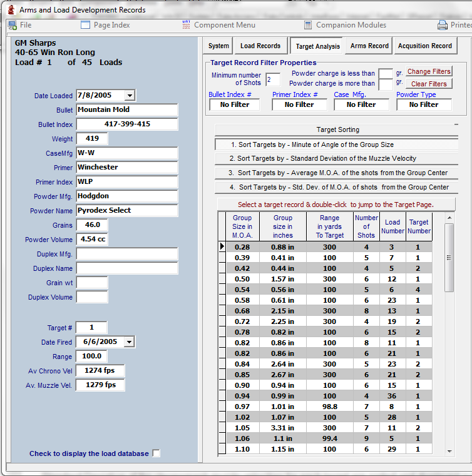Screen dimensions: 472x476
Task: Click the Primer Index field WLP
Action: [127, 181]
